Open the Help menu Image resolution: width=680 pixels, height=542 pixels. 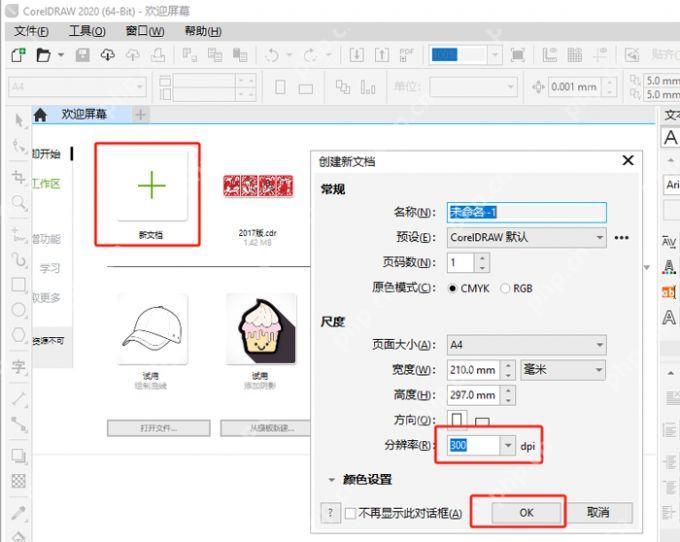(203, 31)
